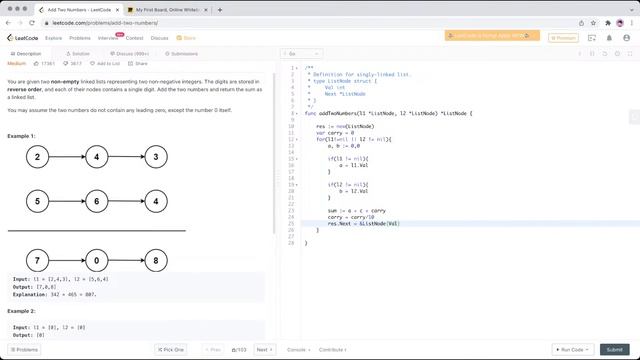Click the browser address bar
The width and height of the screenshot is (640, 360).
(x=308, y=23)
